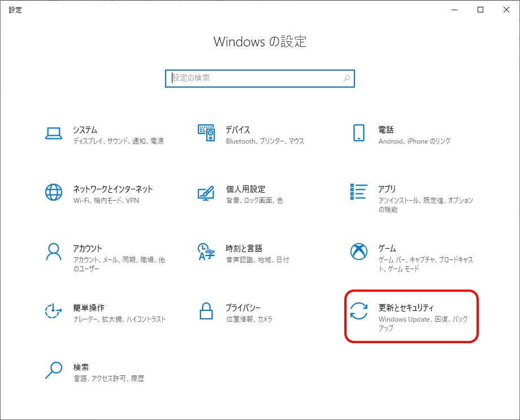Click the システム laptop icon

[x=53, y=133]
